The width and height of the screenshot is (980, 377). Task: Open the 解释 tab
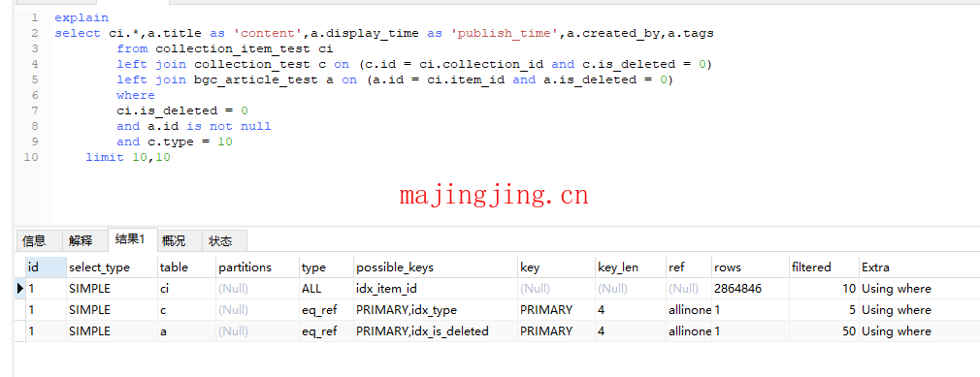pos(82,240)
